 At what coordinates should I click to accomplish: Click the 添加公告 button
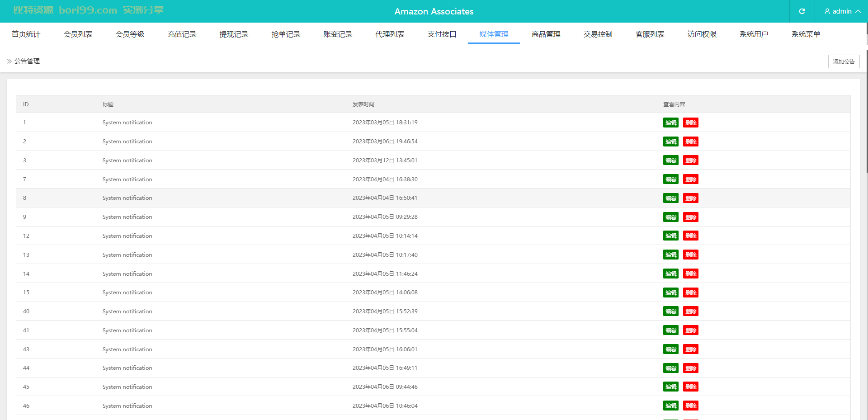point(844,61)
